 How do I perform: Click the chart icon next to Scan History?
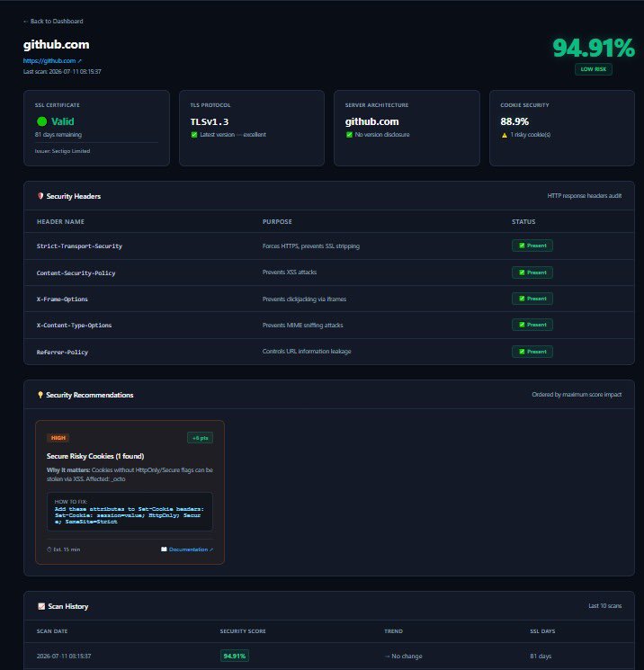tap(41, 606)
